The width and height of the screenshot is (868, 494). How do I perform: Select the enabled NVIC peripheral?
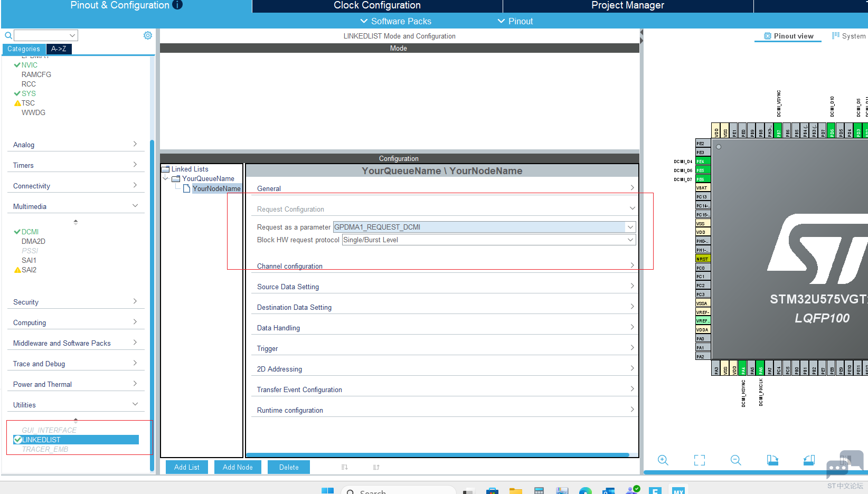[30, 65]
